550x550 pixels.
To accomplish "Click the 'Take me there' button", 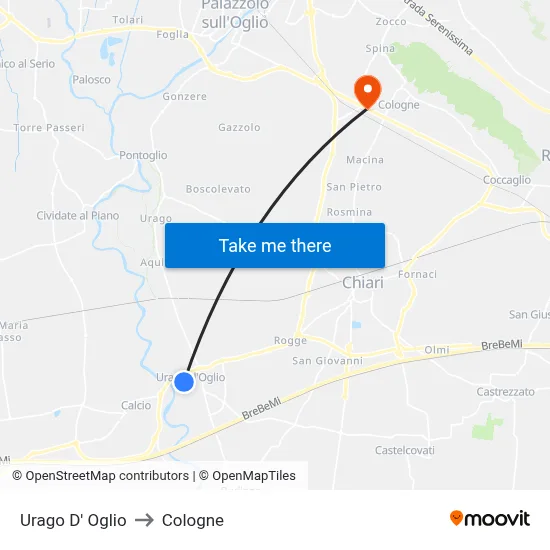I will 275,246.
